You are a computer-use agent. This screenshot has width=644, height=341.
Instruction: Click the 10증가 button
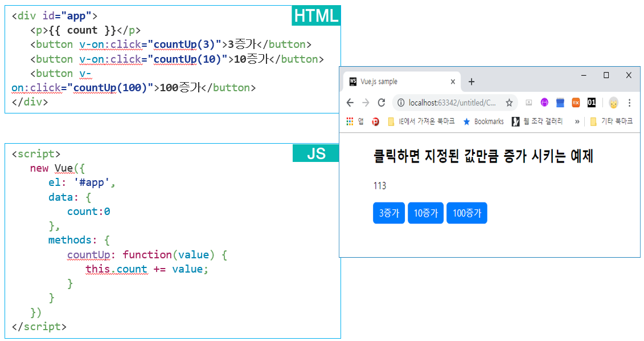pos(425,213)
